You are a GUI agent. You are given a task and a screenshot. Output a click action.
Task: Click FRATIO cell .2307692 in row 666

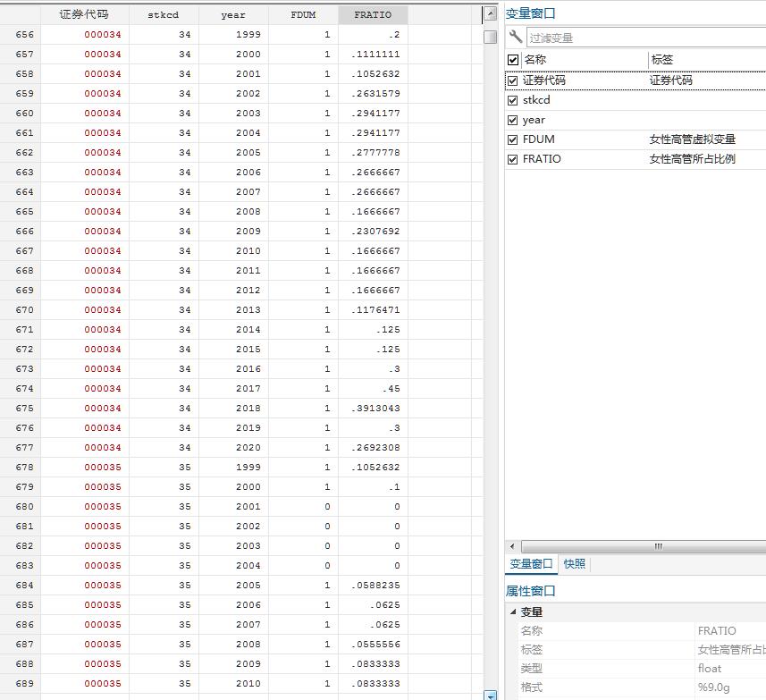click(374, 231)
